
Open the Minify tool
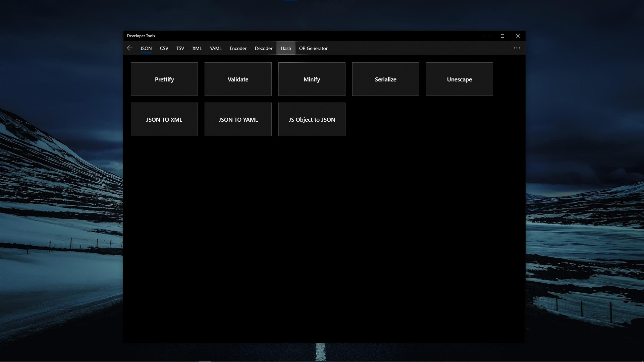pos(312,79)
